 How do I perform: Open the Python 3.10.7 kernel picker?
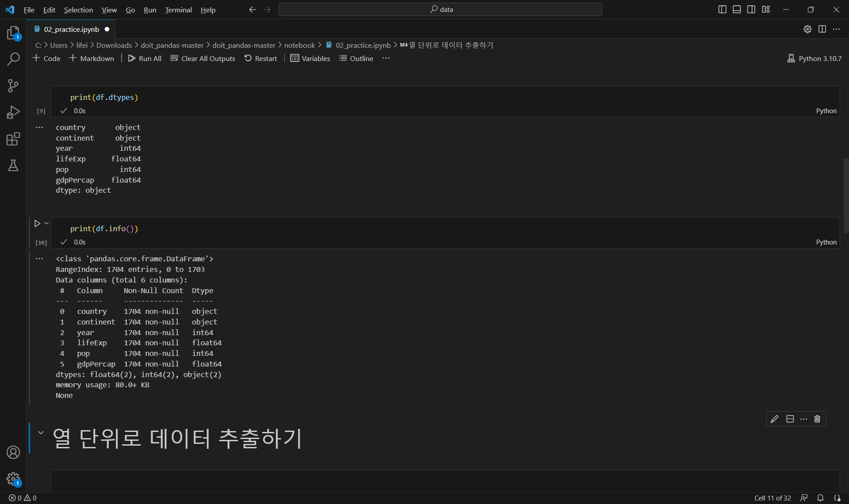815,58
